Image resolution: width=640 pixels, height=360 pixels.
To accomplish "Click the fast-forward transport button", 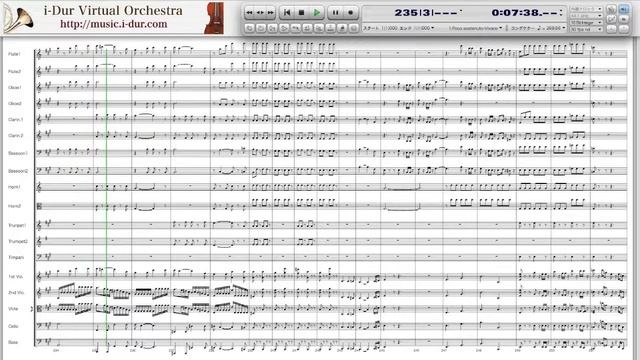I will pyautogui.click(x=271, y=13).
